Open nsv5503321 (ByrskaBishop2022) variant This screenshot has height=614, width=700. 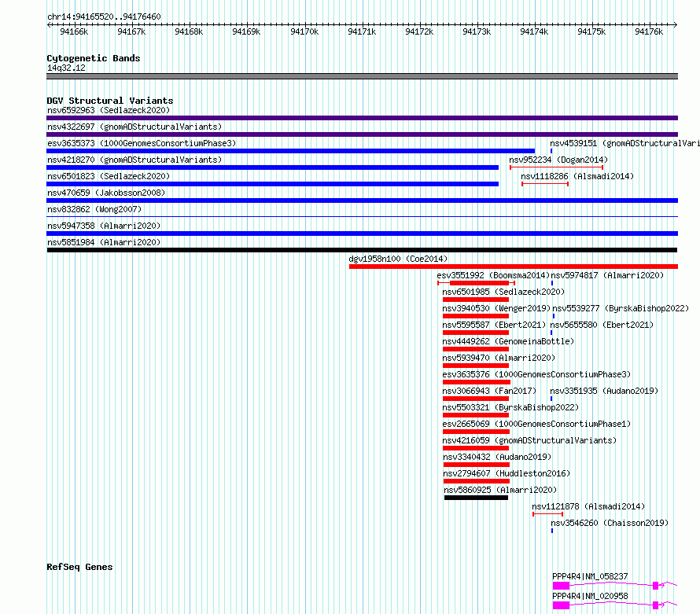click(510, 407)
